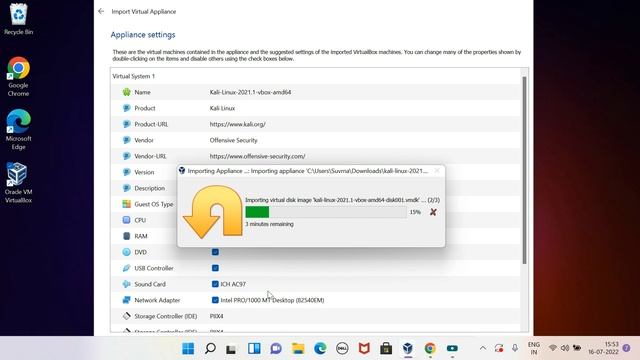Image resolution: width=640 pixels, height=360 pixels.
Task: Open the Recycle Bin desktop icon
Action: click(x=18, y=19)
